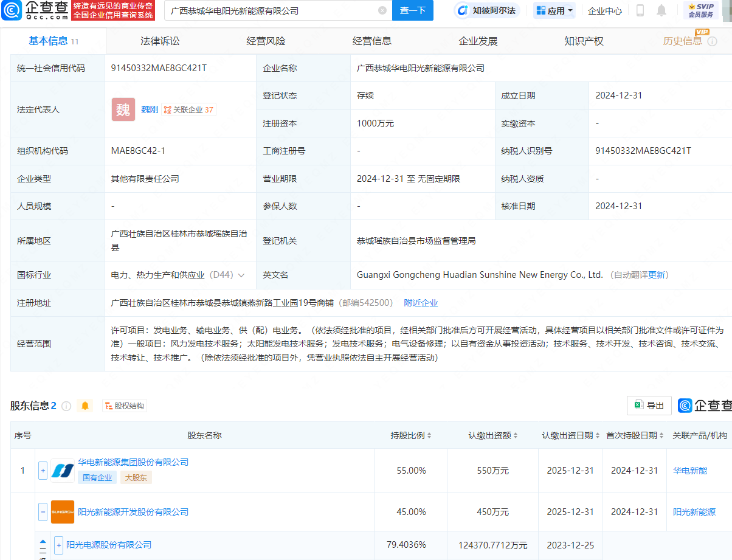This screenshot has height=560, width=732.
Task: Click 存续 registration status value
Action: coord(365,95)
